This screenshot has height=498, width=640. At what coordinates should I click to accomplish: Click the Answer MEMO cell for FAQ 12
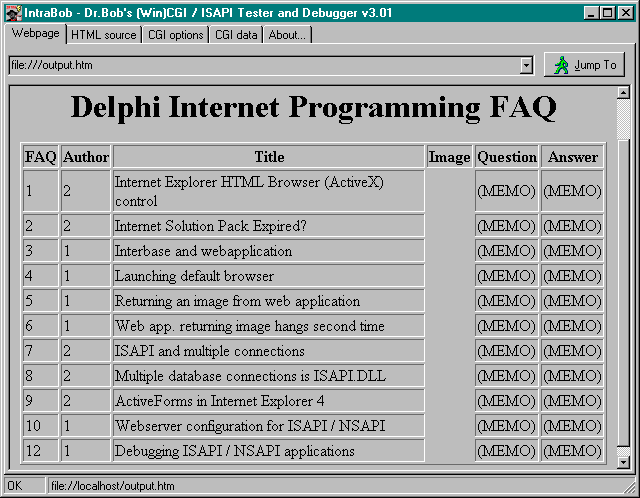[572, 451]
